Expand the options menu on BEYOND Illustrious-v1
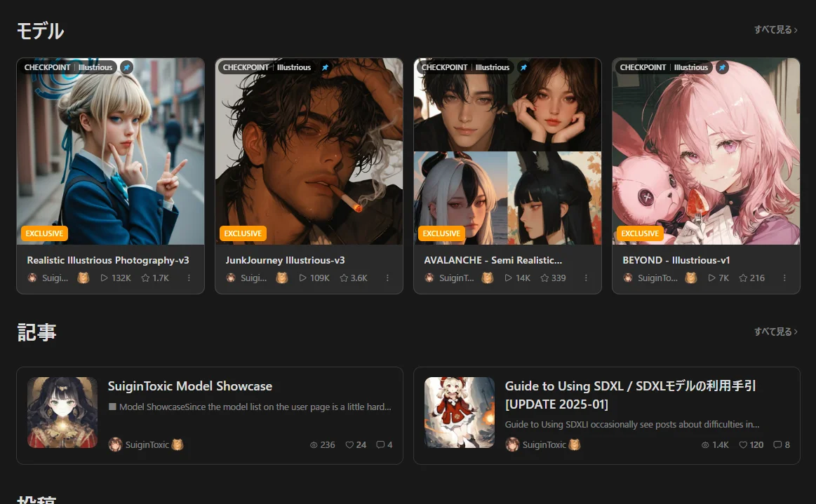Viewport: 816px width, 504px height. tap(784, 278)
